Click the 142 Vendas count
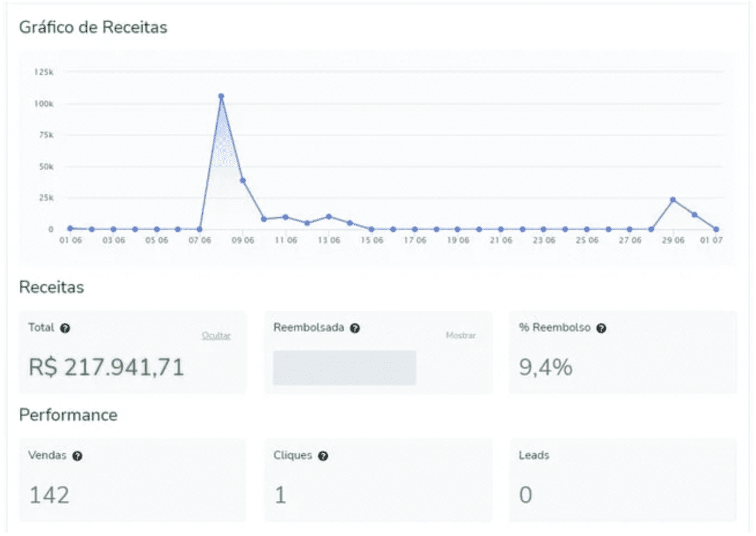 pyautogui.click(x=49, y=495)
